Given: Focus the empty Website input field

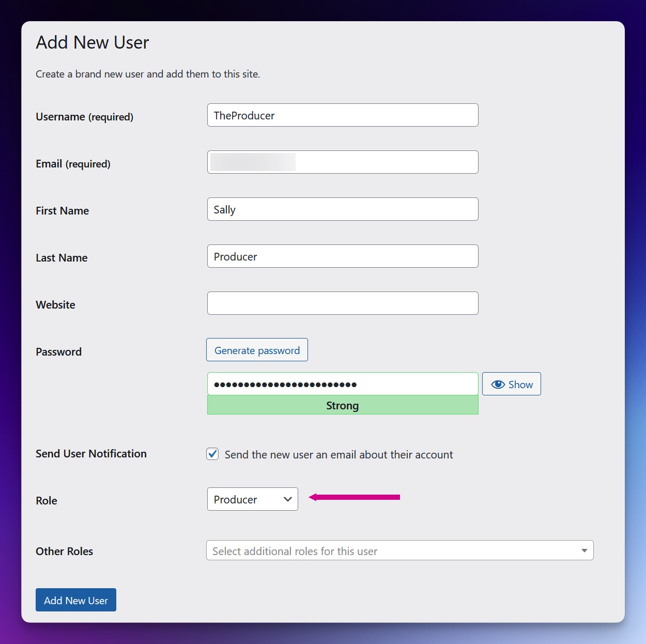Looking at the screenshot, I should coord(343,303).
